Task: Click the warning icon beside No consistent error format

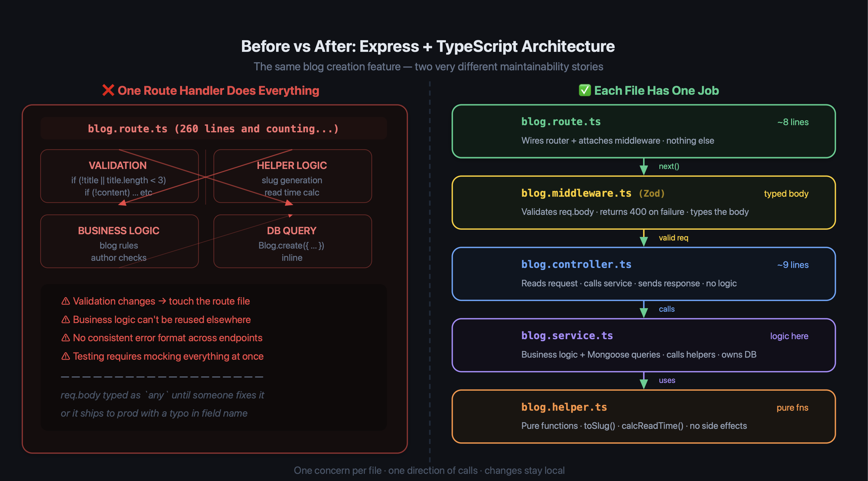Action: pos(66,338)
